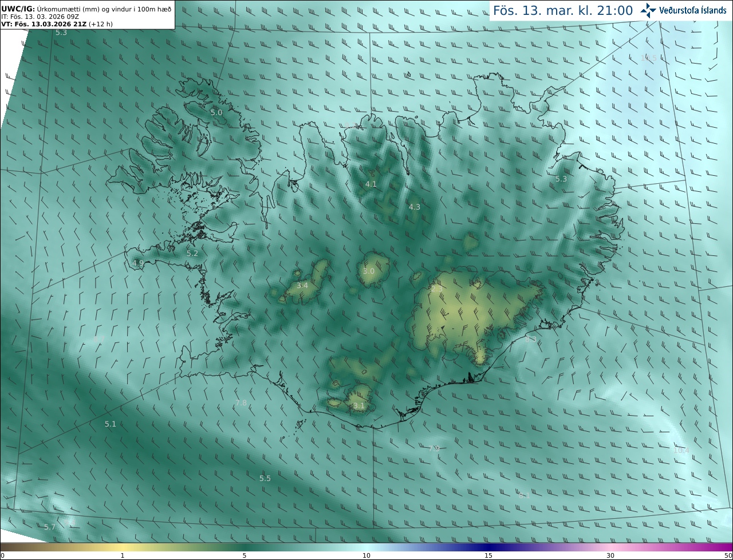Click the 5.0 value over the Westfjords
The height and width of the screenshot is (560, 733).
point(216,113)
